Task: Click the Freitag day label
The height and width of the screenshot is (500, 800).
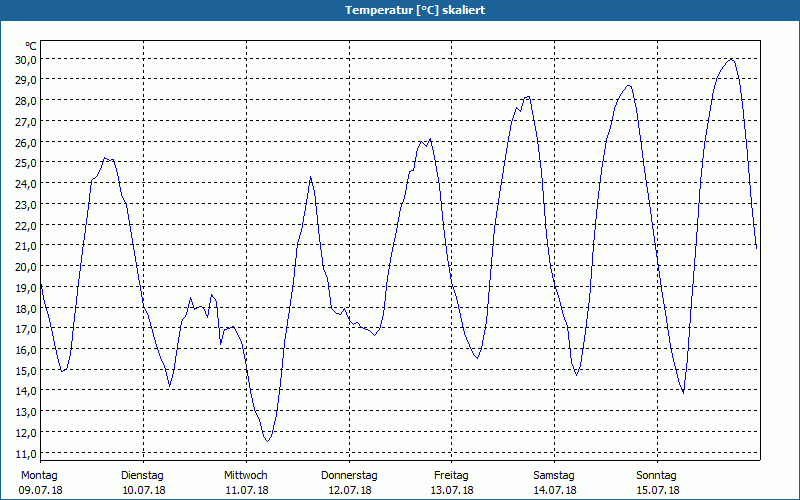Action: point(452,476)
